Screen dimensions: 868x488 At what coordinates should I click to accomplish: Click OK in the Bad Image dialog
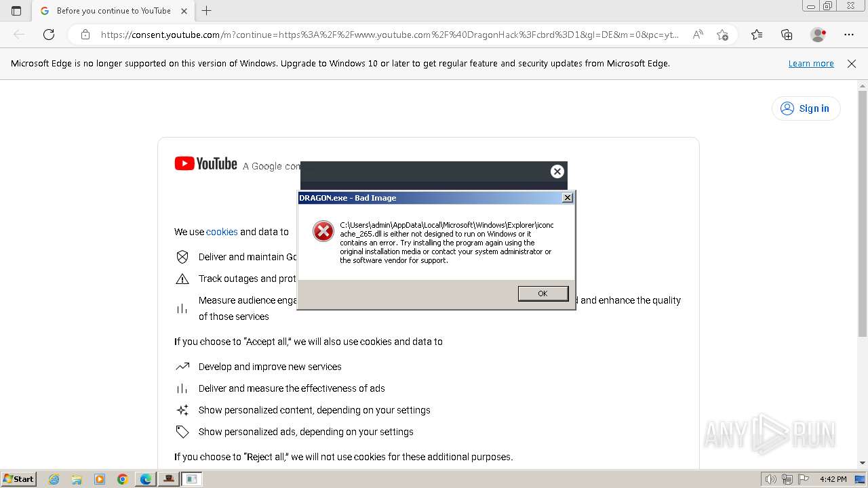(x=542, y=293)
